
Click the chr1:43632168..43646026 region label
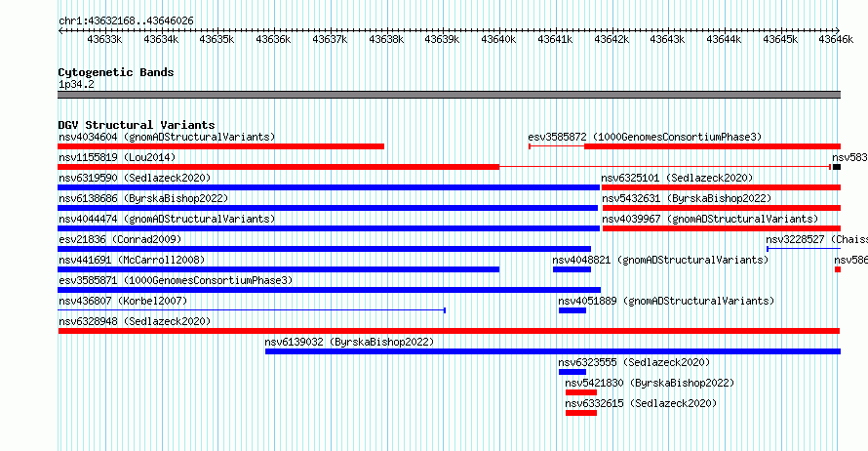[x=126, y=20]
